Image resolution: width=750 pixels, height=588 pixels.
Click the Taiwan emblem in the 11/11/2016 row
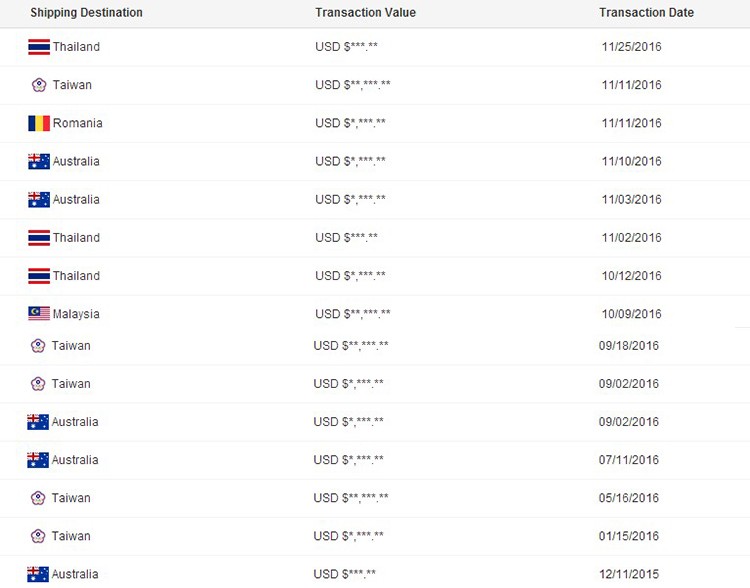(39, 85)
